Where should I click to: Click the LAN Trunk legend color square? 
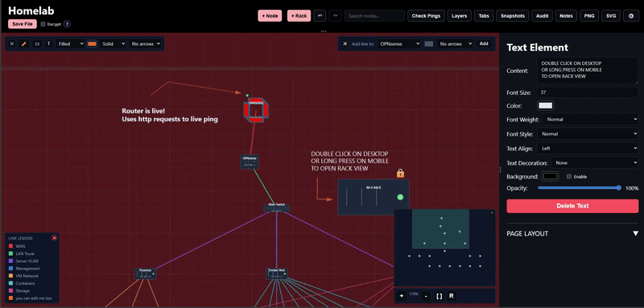click(x=10, y=254)
